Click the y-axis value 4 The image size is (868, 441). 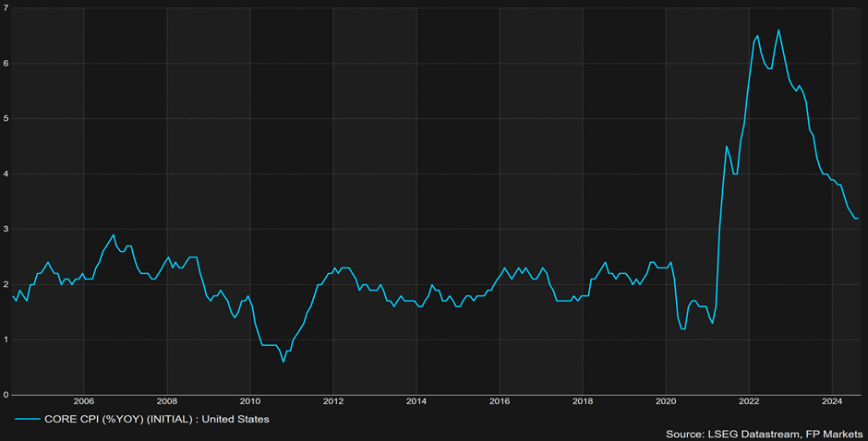tap(6, 173)
